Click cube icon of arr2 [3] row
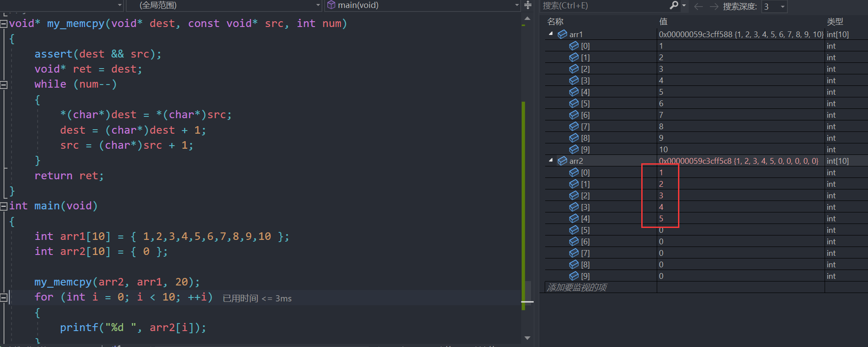 coord(574,207)
